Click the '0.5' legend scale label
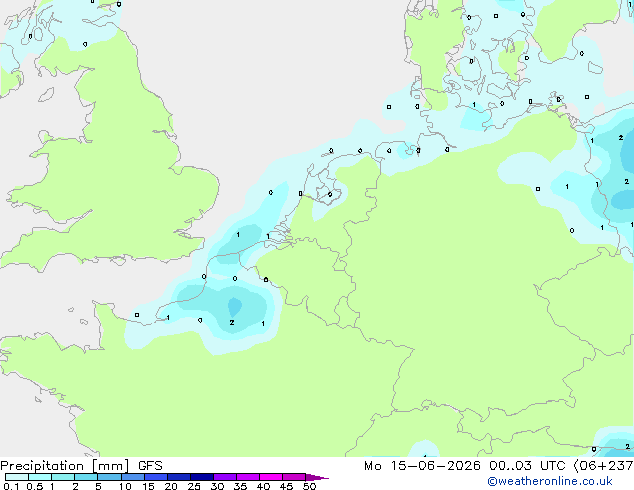Image resolution: width=634 pixels, height=490 pixels. [x=35, y=486]
